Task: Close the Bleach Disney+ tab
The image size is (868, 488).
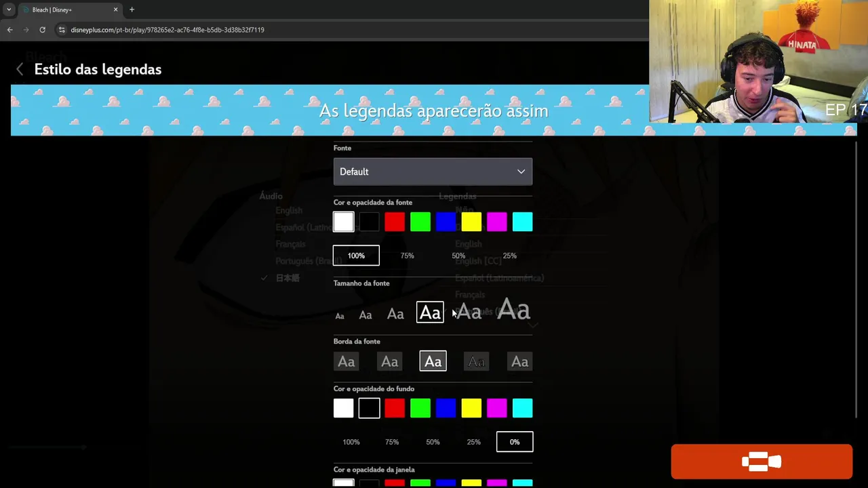Action: tap(115, 9)
